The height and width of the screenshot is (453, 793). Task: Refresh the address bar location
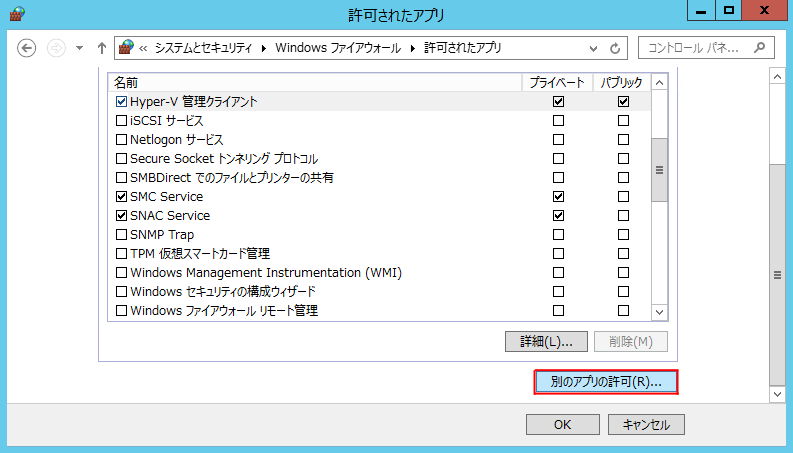coord(615,49)
